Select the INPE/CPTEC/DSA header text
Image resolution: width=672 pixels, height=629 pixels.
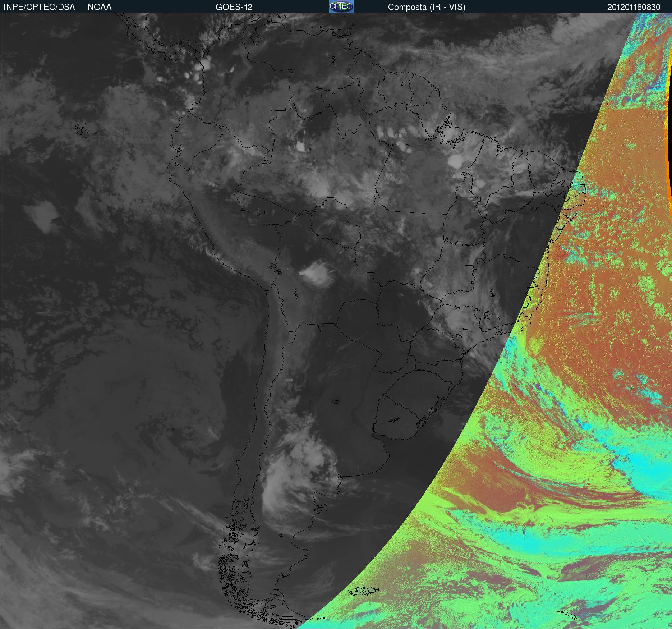point(39,7)
